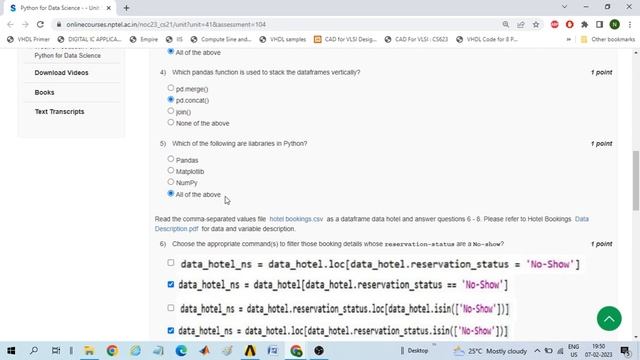Viewport: 640px width, 360px height.
Task: Select Matplotlib radio option
Action: (x=171, y=170)
